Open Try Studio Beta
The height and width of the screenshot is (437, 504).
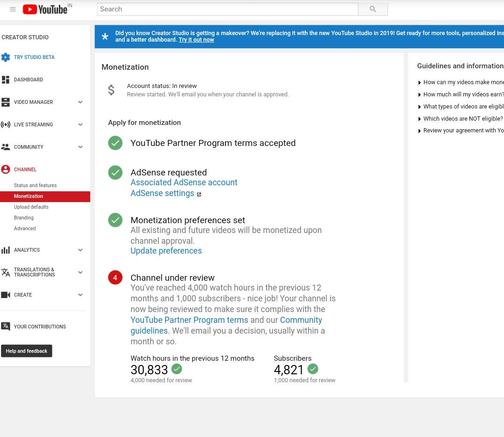tap(34, 57)
